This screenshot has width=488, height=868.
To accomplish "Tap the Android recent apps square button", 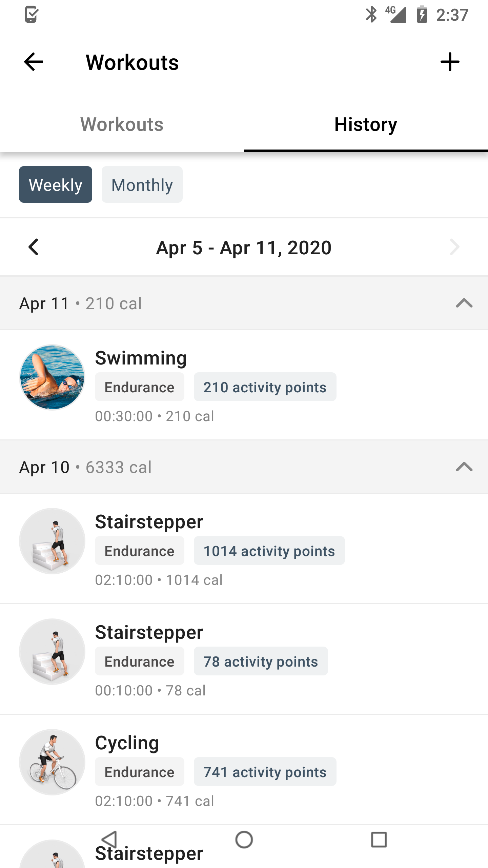I will point(379,840).
